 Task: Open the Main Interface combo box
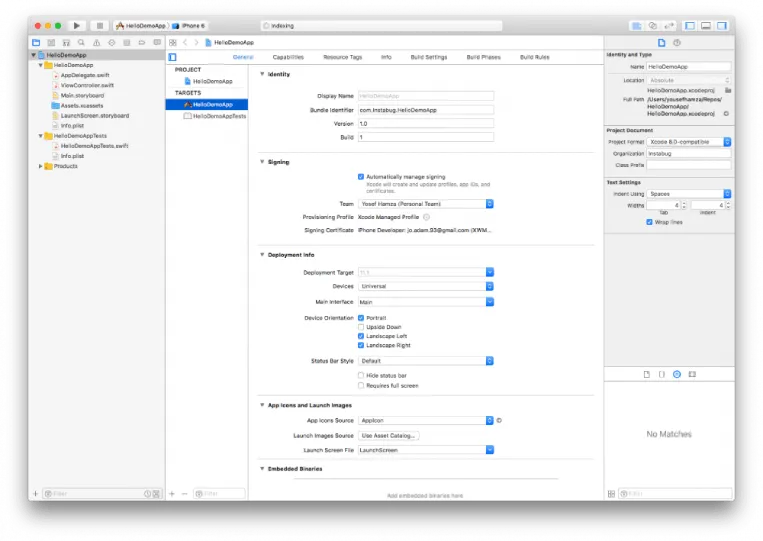tap(426, 302)
